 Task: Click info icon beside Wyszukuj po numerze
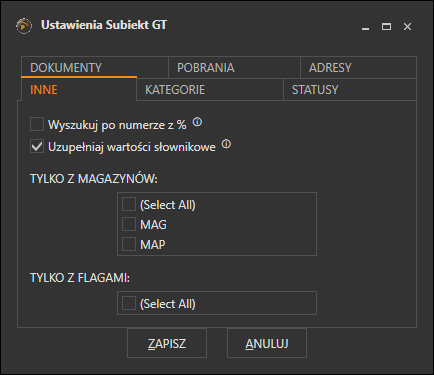pos(197,122)
